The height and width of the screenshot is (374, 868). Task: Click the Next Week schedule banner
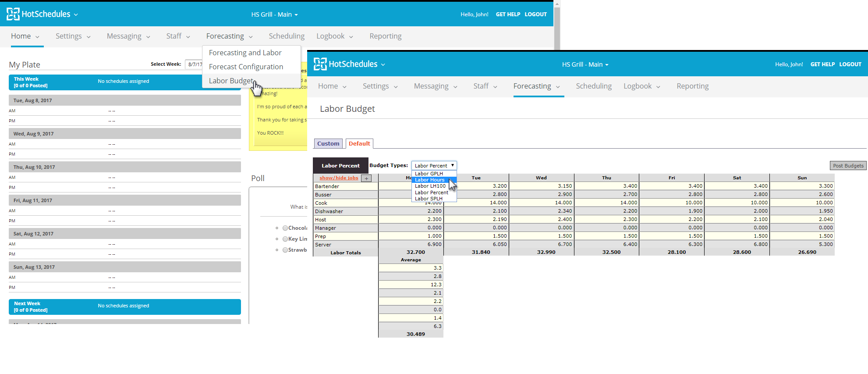tap(125, 307)
